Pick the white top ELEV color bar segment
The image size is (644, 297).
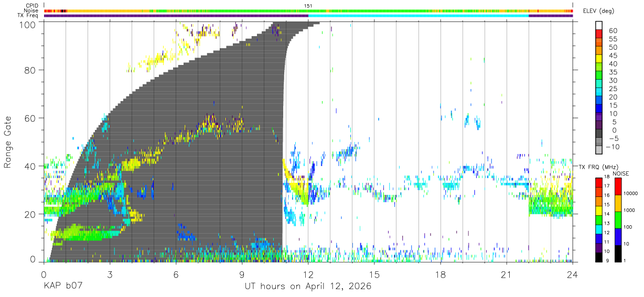(x=599, y=25)
